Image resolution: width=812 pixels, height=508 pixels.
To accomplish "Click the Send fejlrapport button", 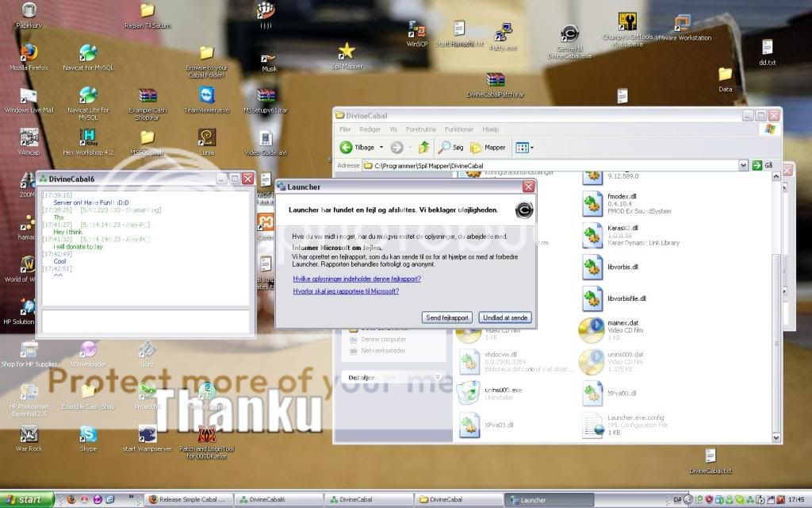I will (446, 317).
